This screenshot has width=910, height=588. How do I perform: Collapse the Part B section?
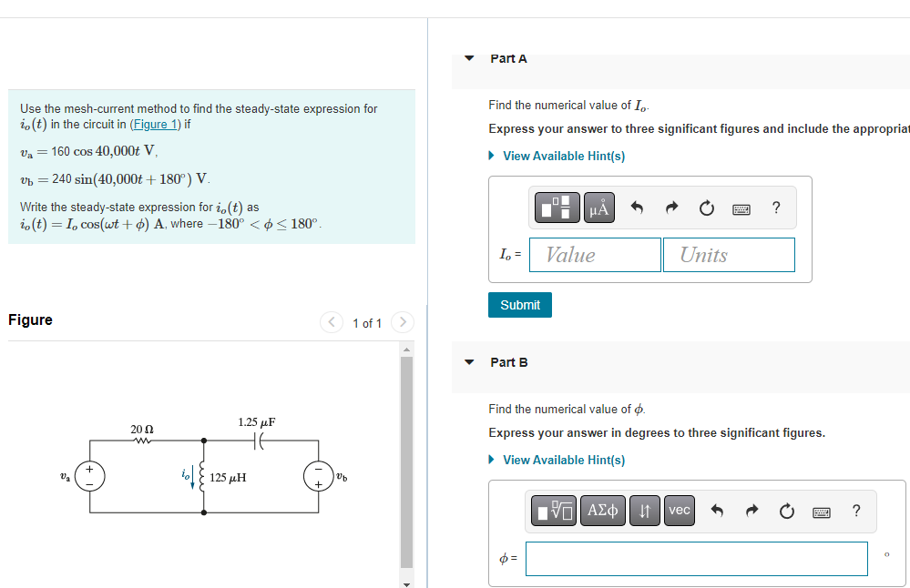[x=468, y=361]
